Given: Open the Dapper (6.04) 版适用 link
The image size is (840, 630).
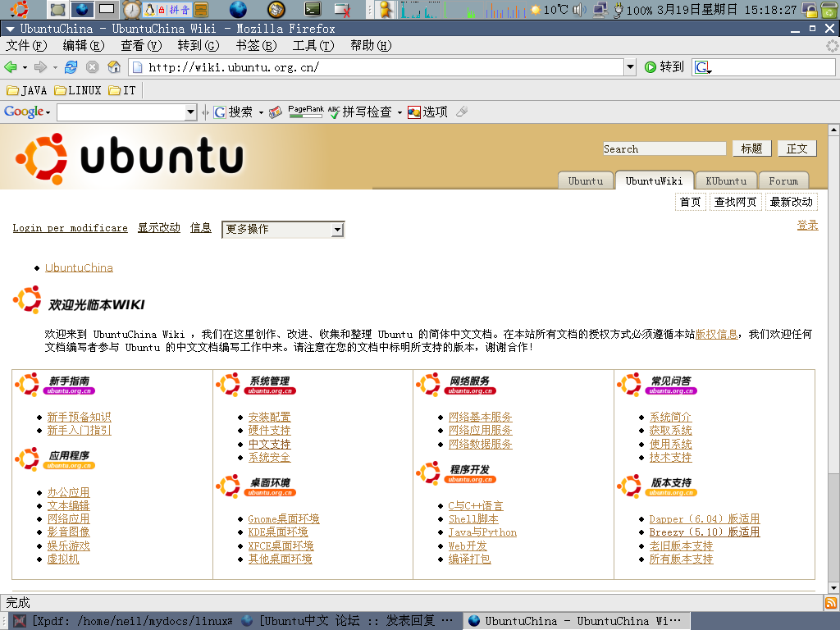Looking at the screenshot, I should tap(705, 518).
